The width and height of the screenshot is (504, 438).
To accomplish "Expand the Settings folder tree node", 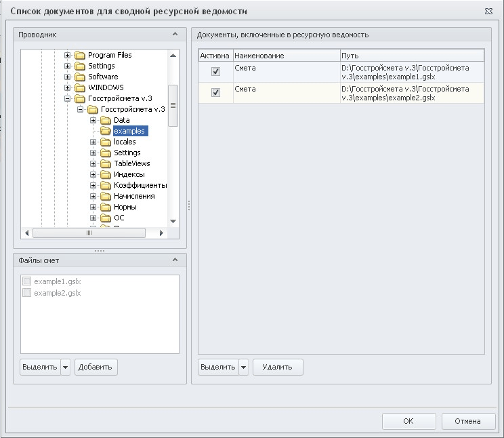I will (68, 66).
